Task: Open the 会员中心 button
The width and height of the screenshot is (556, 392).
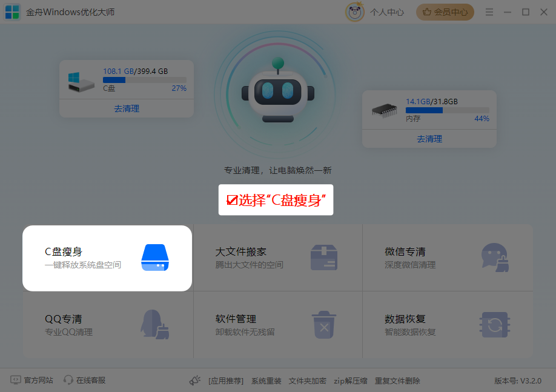Action: pos(445,12)
